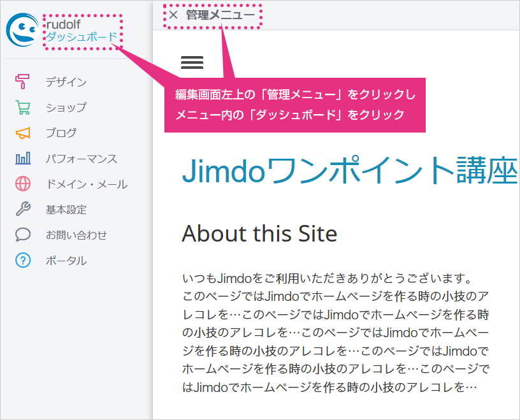Open the デザイン menu item
The height and width of the screenshot is (420, 520).
[x=66, y=82]
